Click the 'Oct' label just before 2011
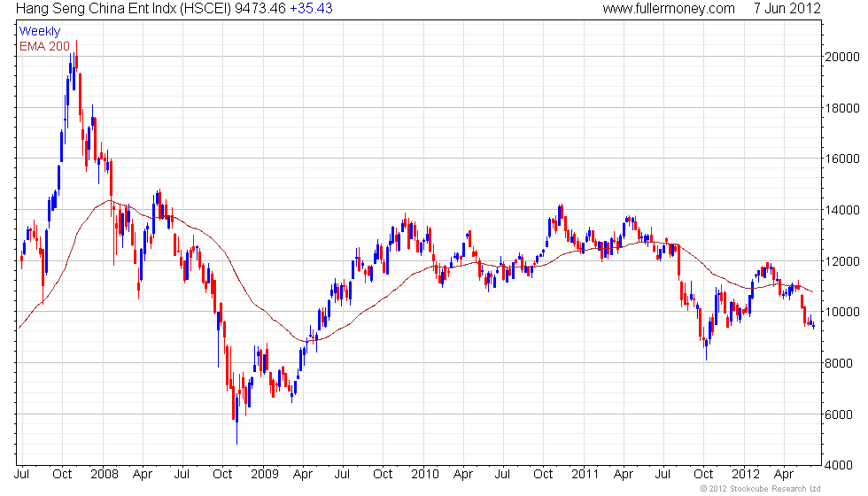Screen dimensions: 868x496 point(543,475)
